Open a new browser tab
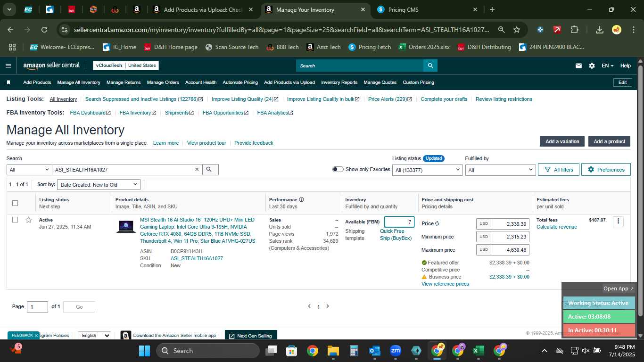This screenshot has height=362, width=644. click(x=492, y=9)
